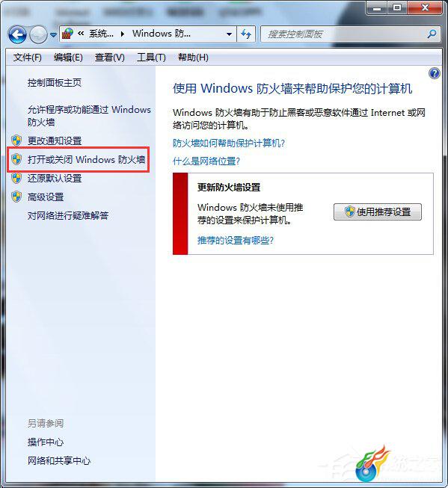Expand the breadcrumb arrow after 系统...
This screenshot has height=488, width=448.
point(123,34)
